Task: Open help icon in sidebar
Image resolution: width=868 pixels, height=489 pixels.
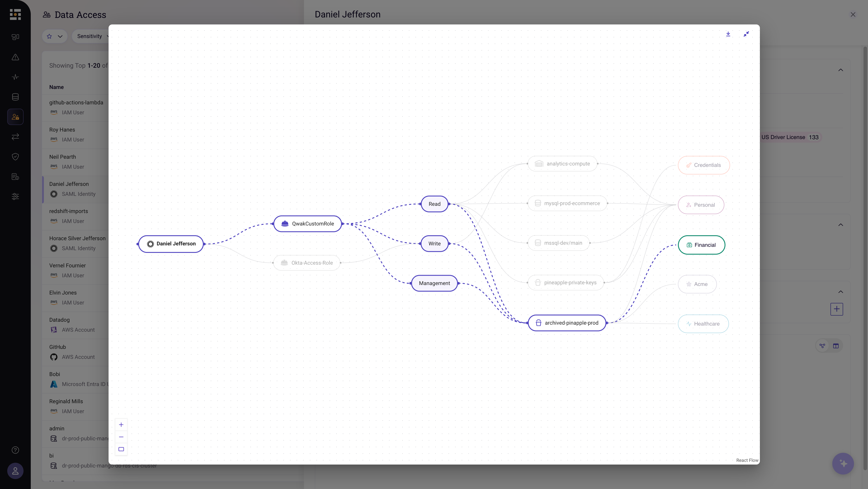Action: (15, 450)
